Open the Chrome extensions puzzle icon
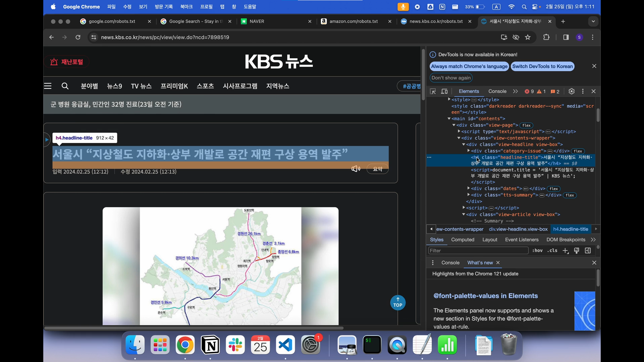 point(546,37)
